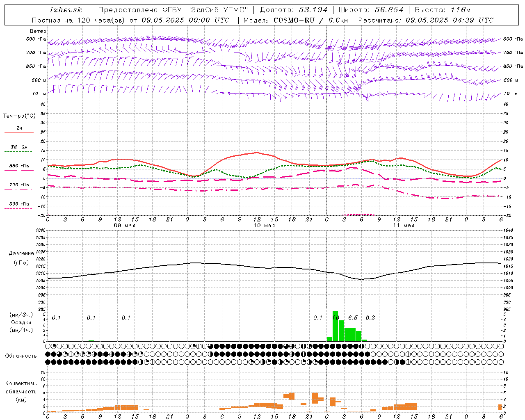Click the "09 мая" date label
The width and height of the screenshot is (525, 420).
click(125, 226)
